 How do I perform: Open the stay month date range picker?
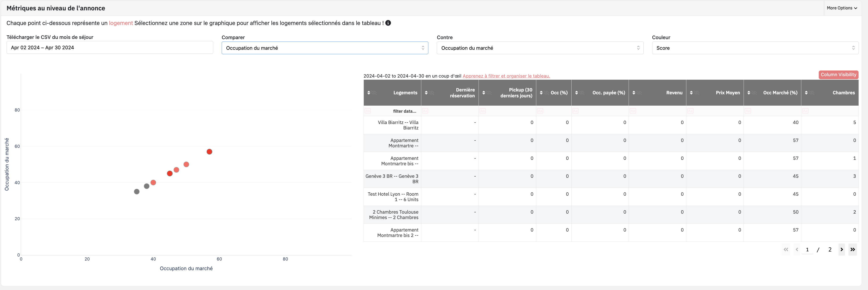(x=110, y=48)
